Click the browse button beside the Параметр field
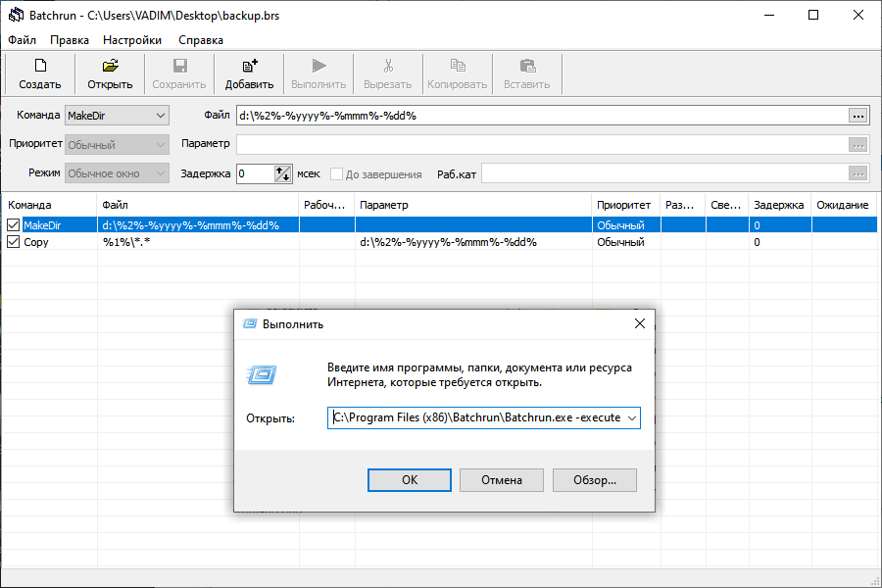 [x=857, y=145]
